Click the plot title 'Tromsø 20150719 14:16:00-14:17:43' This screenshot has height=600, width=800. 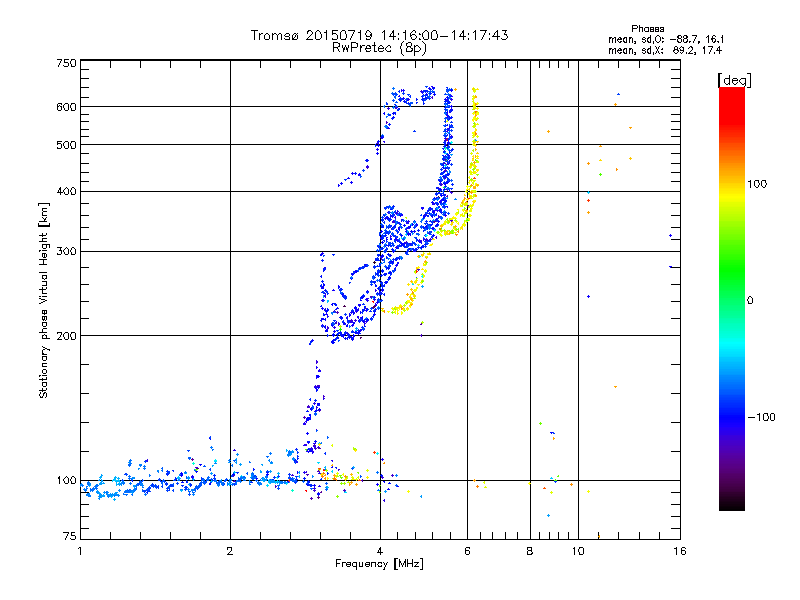click(x=379, y=35)
